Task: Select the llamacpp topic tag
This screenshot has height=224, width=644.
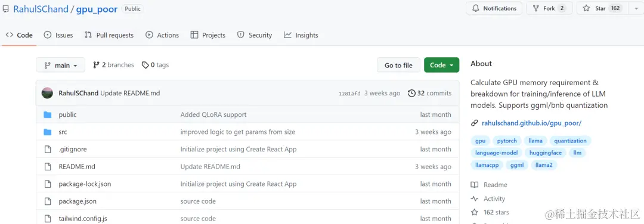Action: click(487, 165)
